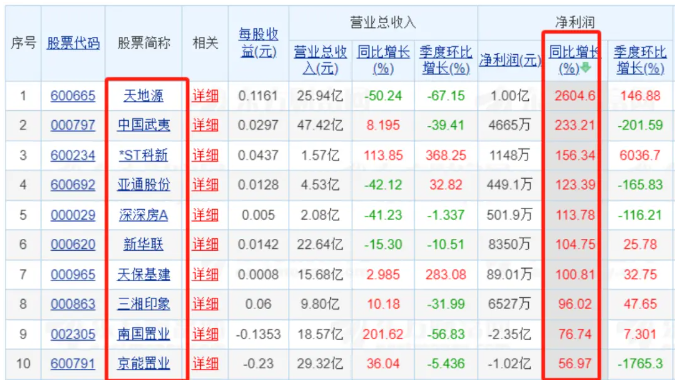Sort by revenue 同比增长(%) header
This screenshot has height=386, width=679.
click(x=383, y=60)
